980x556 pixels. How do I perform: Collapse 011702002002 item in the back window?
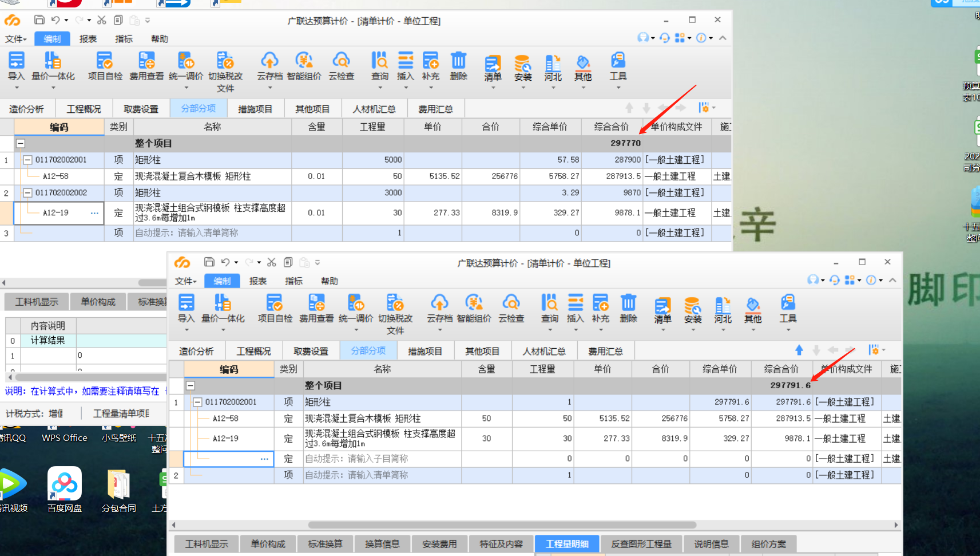coord(27,193)
